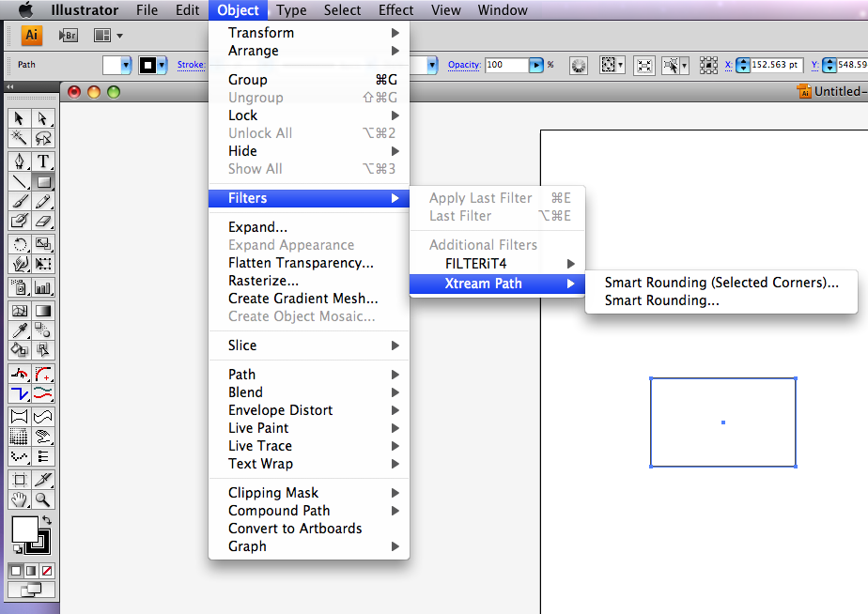Select the Pencil tool
Image resolution: width=868 pixels, height=614 pixels.
coord(42,201)
